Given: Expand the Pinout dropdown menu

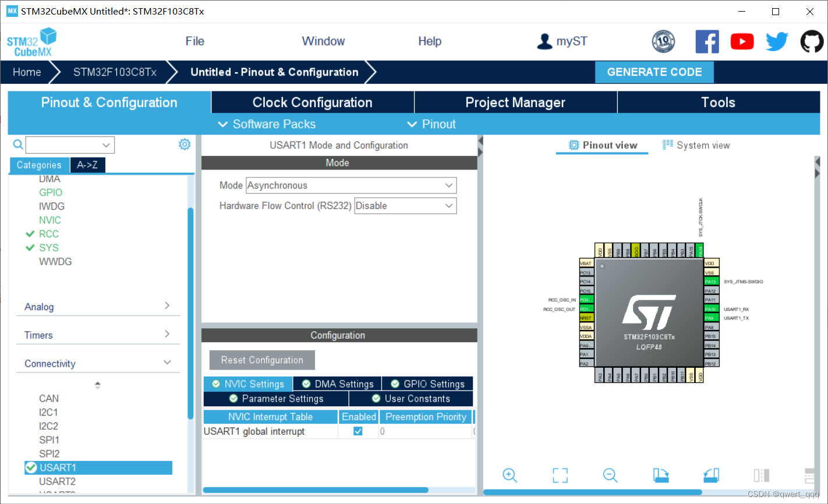Looking at the screenshot, I should (431, 124).
